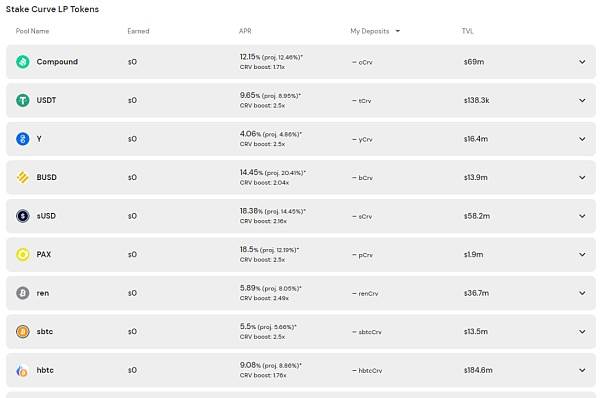
Task: Expand the BUSD pool row chevron
Action: coord(582,178)
